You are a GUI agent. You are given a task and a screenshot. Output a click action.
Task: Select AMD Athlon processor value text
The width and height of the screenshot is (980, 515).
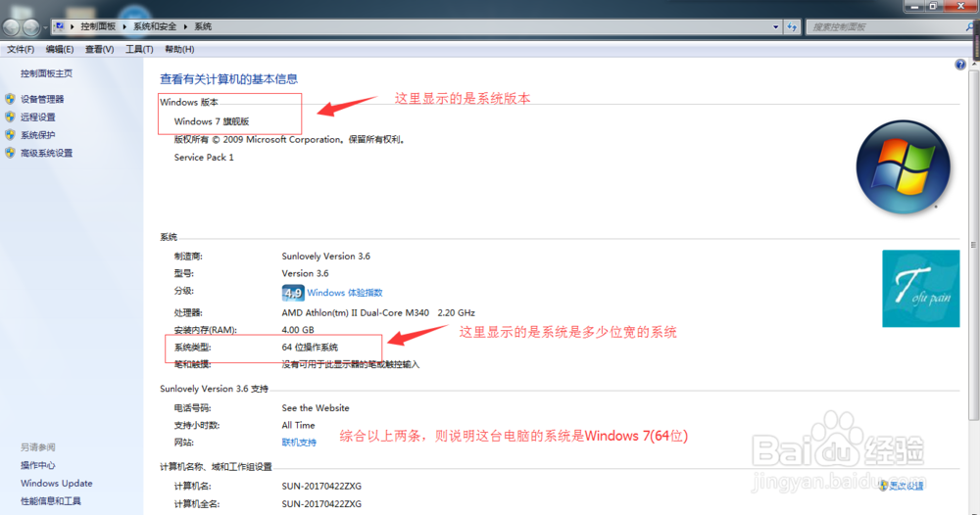click(378, 312)
